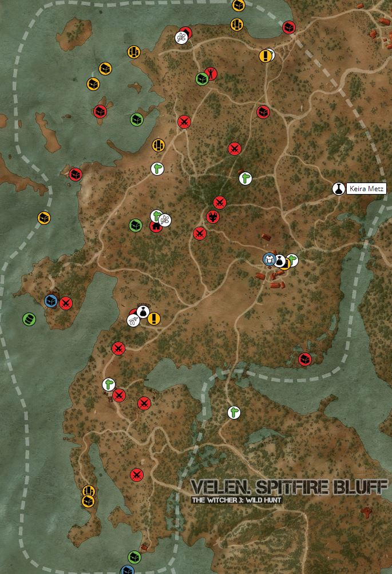392x574 pixels.
Task: Open green chest beside the person-in-distress marker
Action: point(201,79)
